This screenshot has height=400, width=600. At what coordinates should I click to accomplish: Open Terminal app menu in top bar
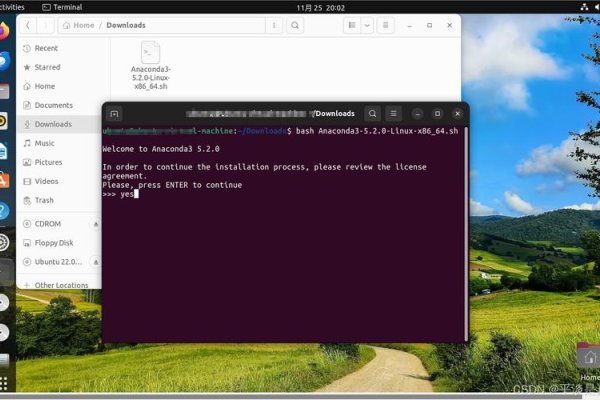coord(62,7)
